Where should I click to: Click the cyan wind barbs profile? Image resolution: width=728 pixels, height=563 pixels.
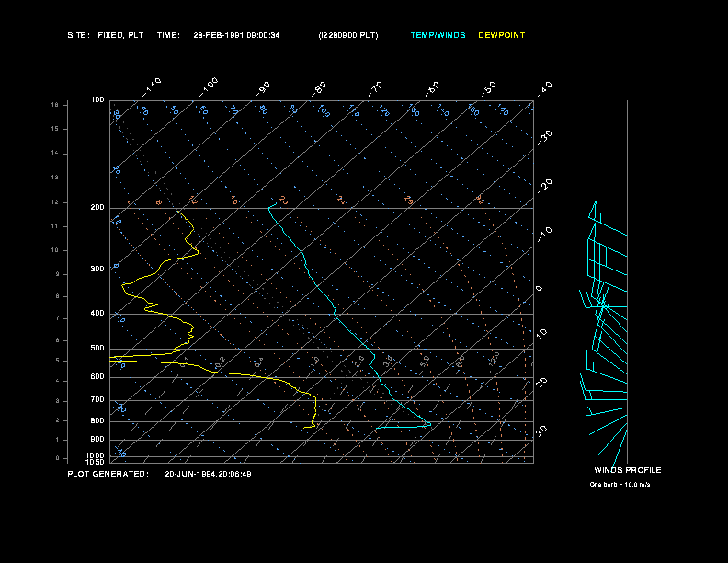604,335
